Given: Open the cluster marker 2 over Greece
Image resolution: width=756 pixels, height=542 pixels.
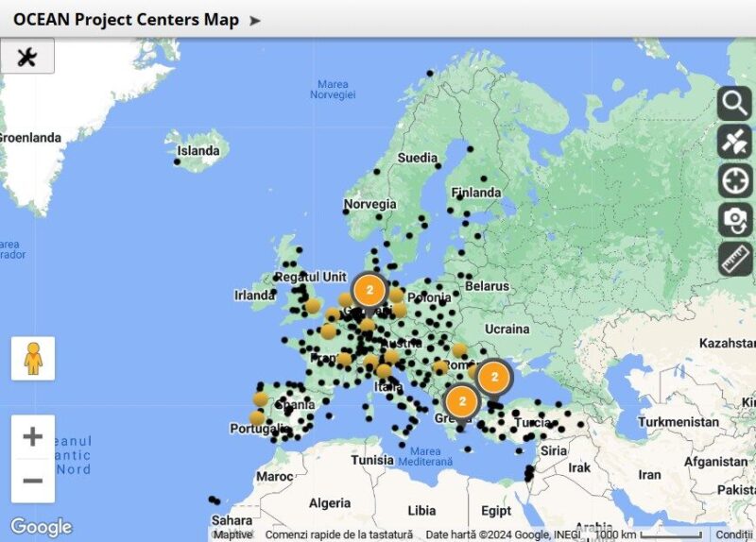Looking at the screenshot, I should (462, 401).
